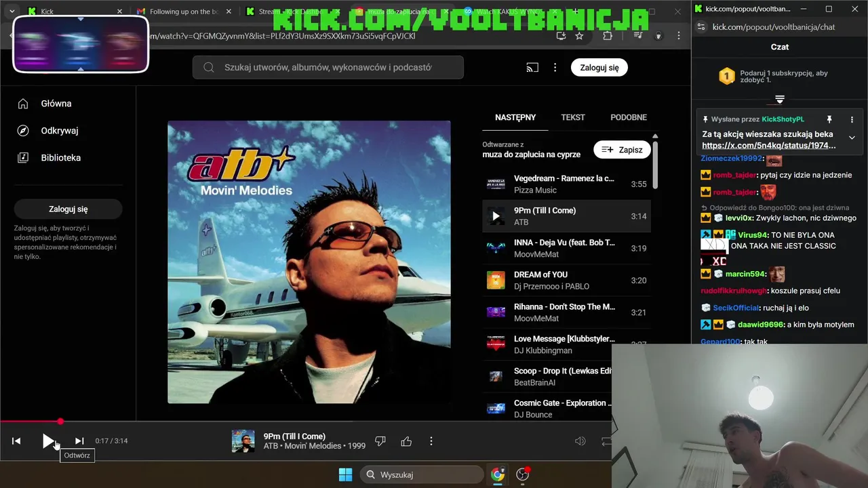Open Windows Start menu

point(346,474)
